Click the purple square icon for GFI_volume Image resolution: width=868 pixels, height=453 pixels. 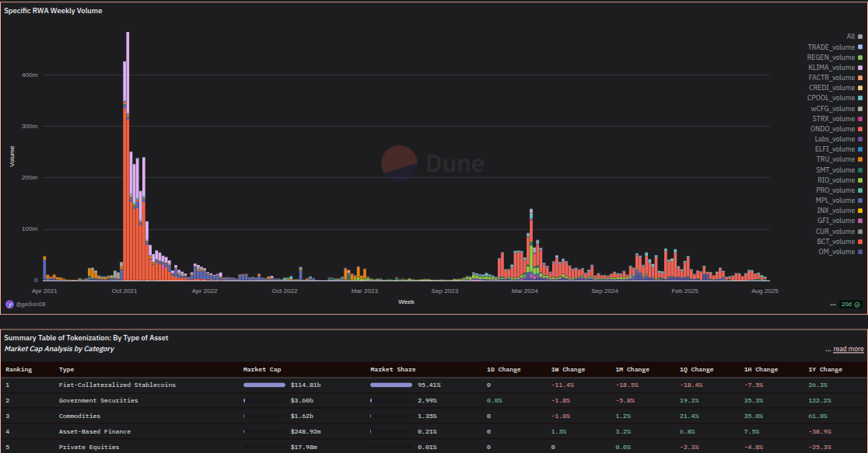point(859,220)
